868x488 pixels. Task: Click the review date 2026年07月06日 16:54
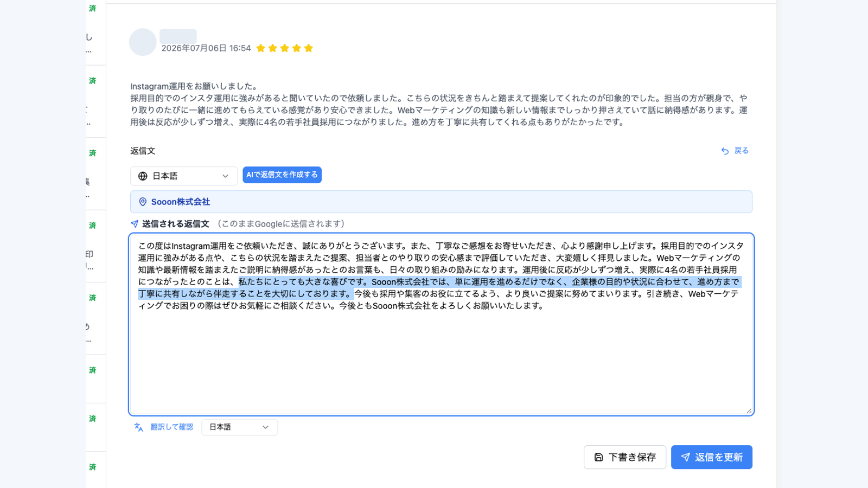pyautogui.click(x=206, y=48)
